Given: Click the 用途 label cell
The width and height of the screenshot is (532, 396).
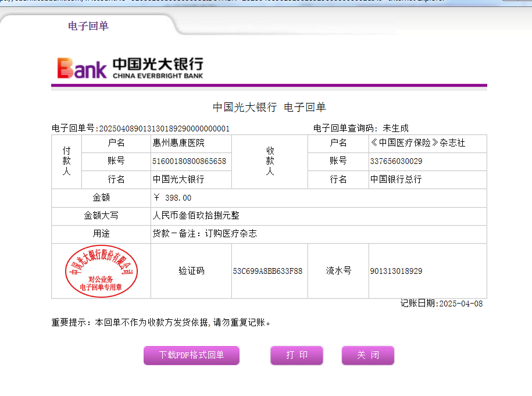Looking at the screenshot, I should [x=101, y=233].
